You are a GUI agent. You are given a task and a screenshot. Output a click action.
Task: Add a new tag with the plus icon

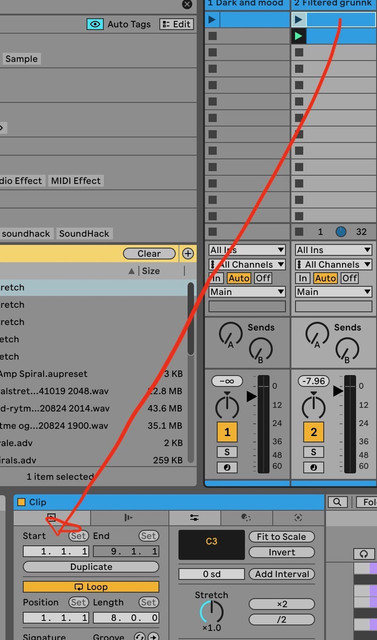point(187,253)
